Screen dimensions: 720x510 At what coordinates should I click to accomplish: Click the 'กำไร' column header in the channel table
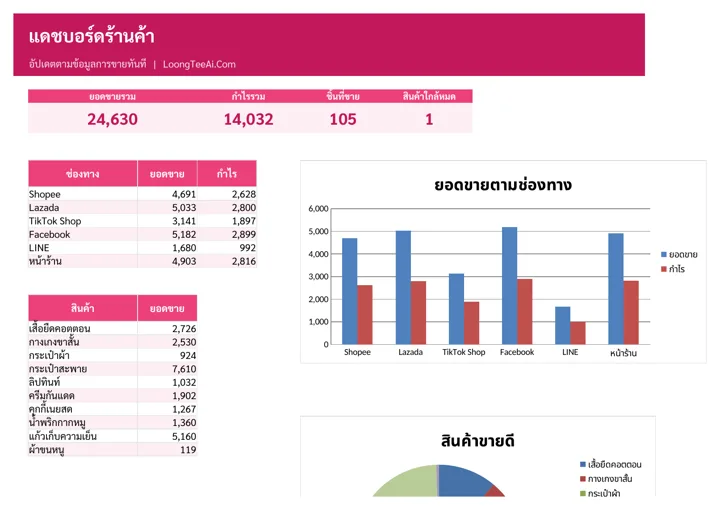(227, 174)
